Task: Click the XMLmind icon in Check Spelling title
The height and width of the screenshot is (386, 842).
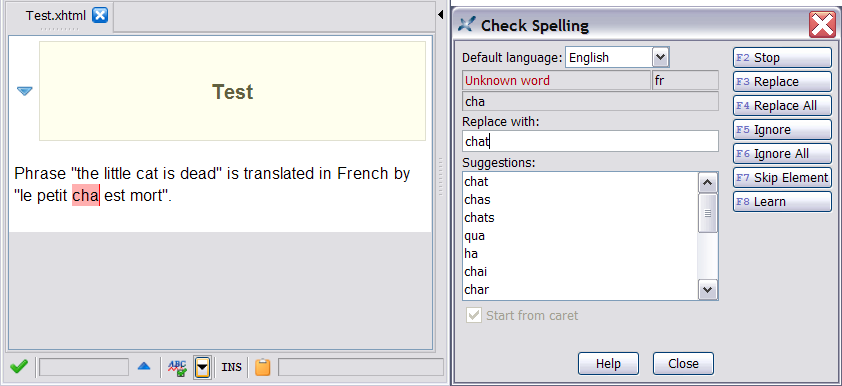Action: tap(467, 25)
